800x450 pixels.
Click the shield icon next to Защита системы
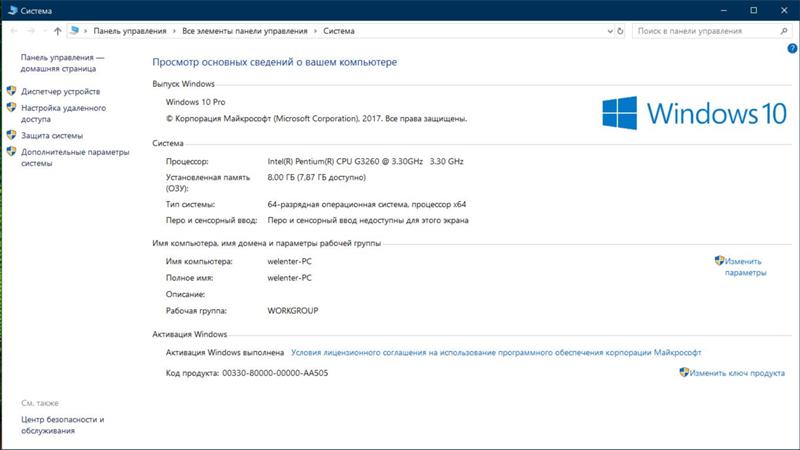click(12, 135)
